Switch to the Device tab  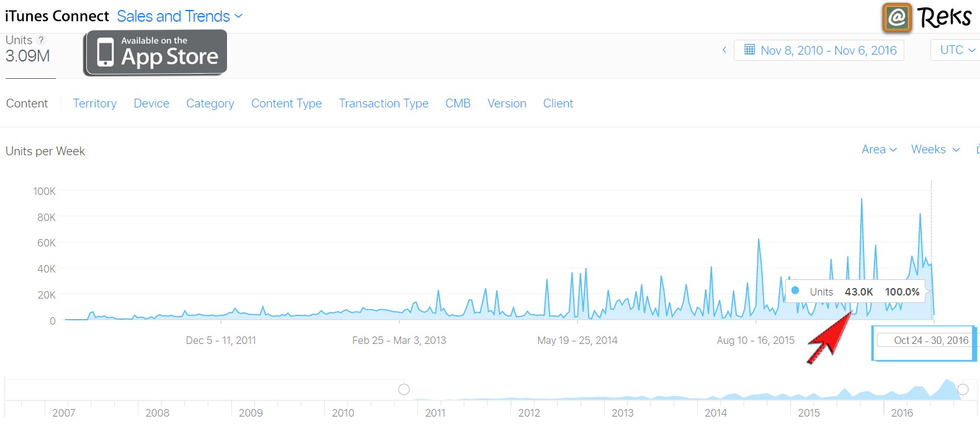tap(151, 104)
